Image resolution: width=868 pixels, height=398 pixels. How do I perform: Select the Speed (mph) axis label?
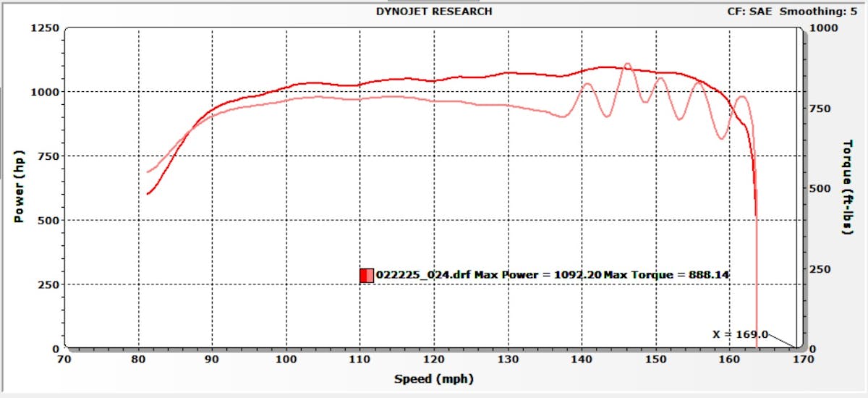(434, 378)
